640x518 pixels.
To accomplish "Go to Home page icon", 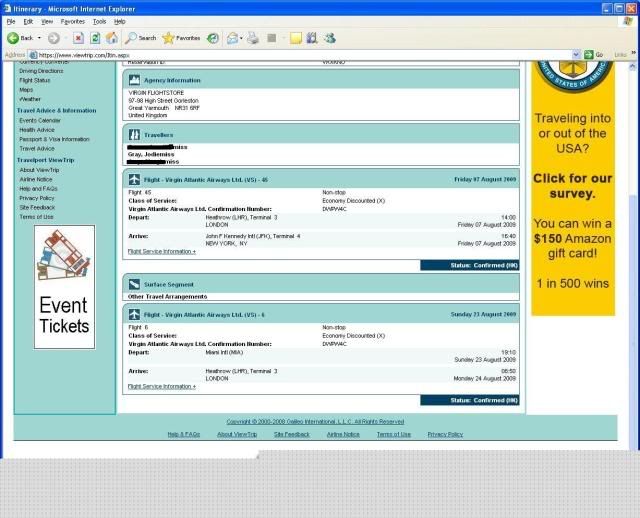I will 112,38.
